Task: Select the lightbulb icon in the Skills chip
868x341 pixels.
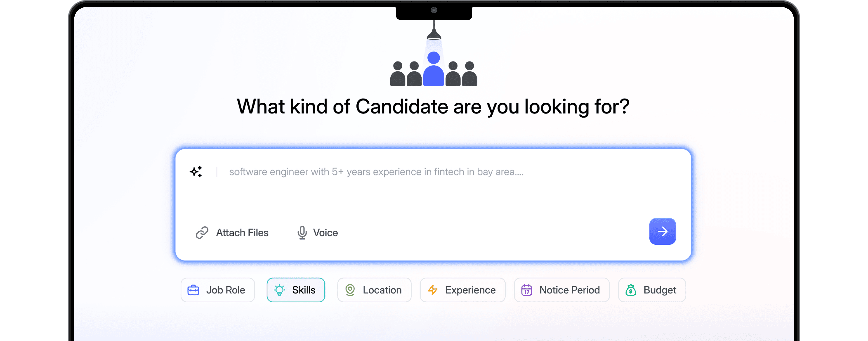Action: coord(279,290)
